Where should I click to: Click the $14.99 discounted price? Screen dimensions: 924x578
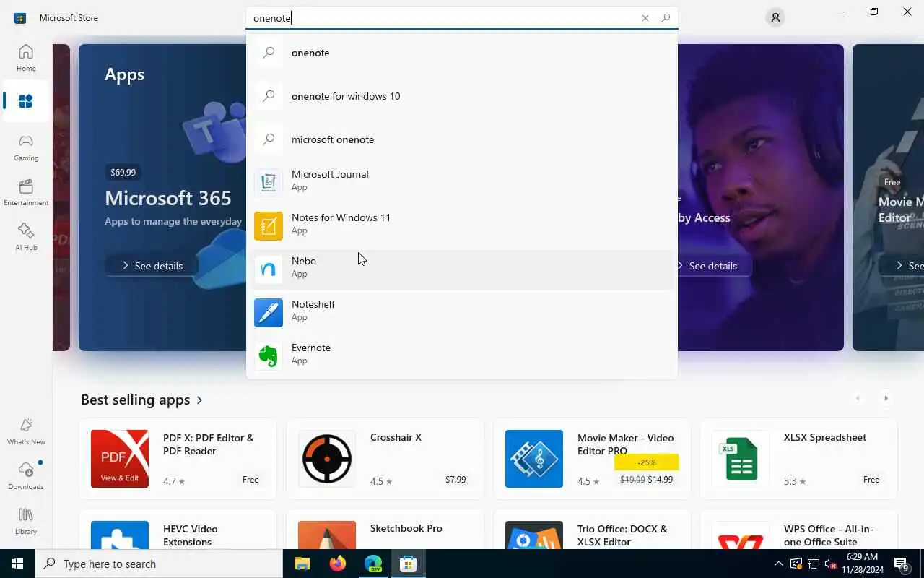pyautogui.click(x=661, y=480)
